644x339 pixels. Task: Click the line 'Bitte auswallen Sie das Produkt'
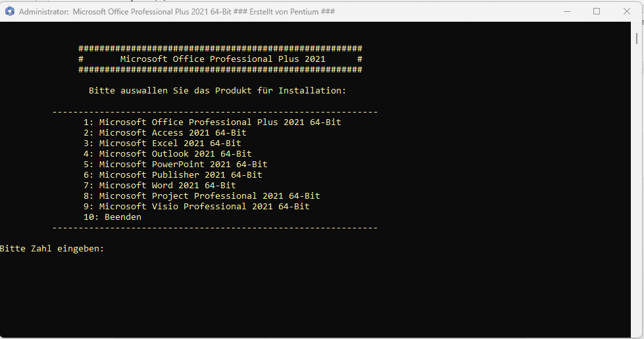(x=217, y=90)
